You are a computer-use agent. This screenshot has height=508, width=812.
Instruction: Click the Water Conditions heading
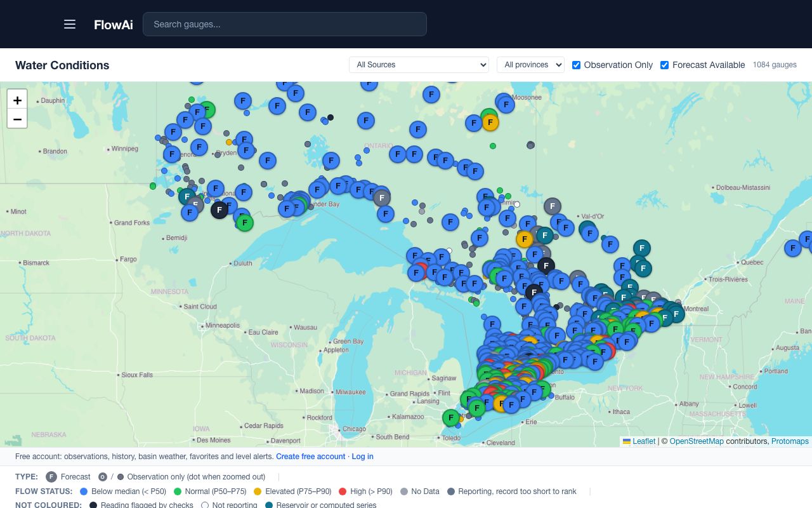[62, 65]
